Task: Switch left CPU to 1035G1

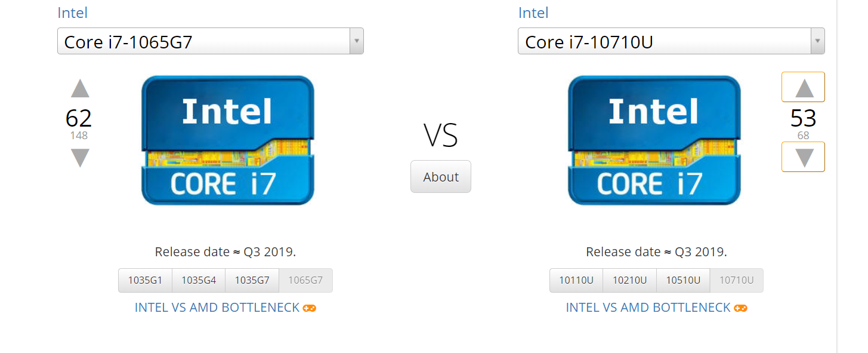Action: 145,280
